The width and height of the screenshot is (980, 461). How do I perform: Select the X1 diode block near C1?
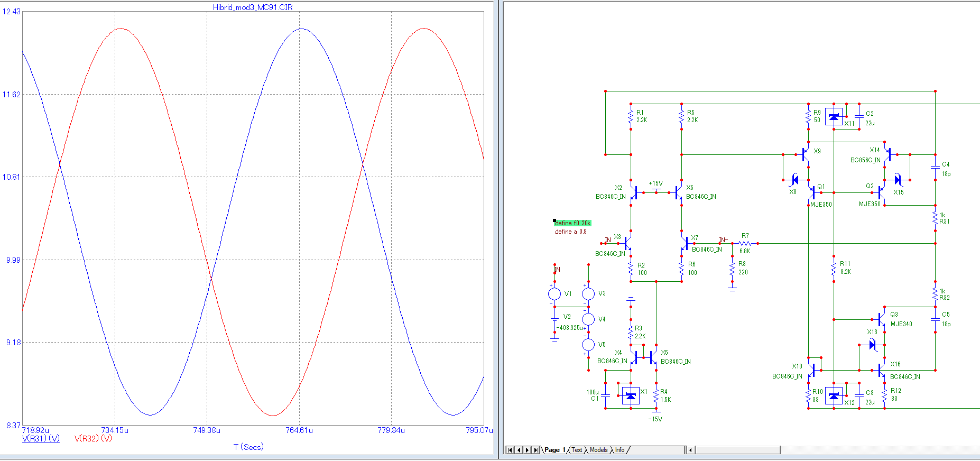[x=631, y=395]
